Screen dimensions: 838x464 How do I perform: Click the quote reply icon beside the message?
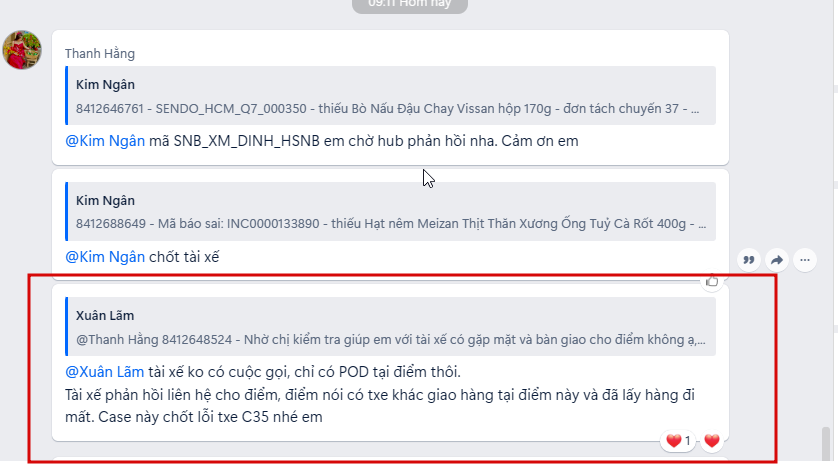[749, 260]
